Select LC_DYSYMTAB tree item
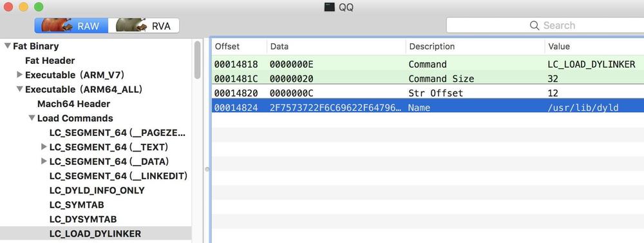Screen dimensions: 644x243 tap(83, 219)
